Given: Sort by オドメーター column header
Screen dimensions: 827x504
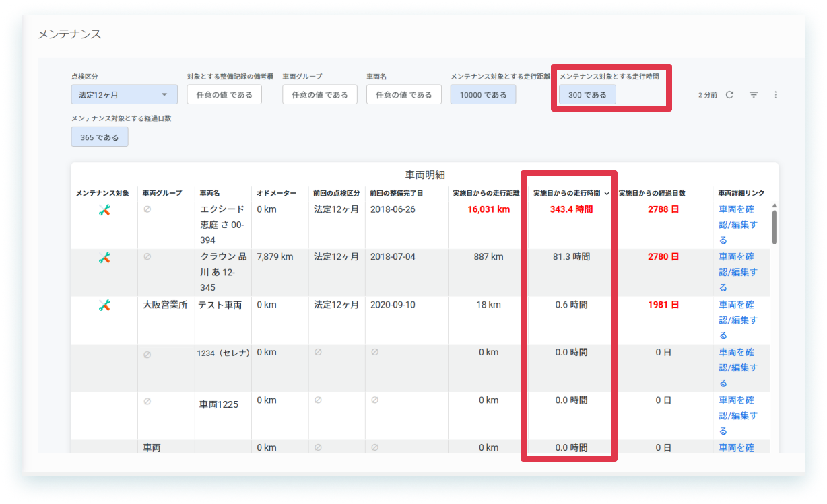Looking at the screenshot, I should (x=276, y=193).
